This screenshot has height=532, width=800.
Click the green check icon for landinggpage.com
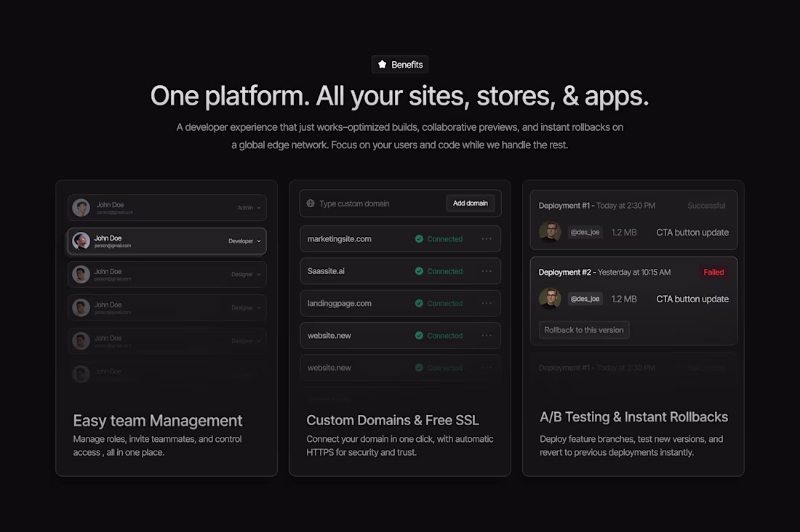(x=419, y=303)
